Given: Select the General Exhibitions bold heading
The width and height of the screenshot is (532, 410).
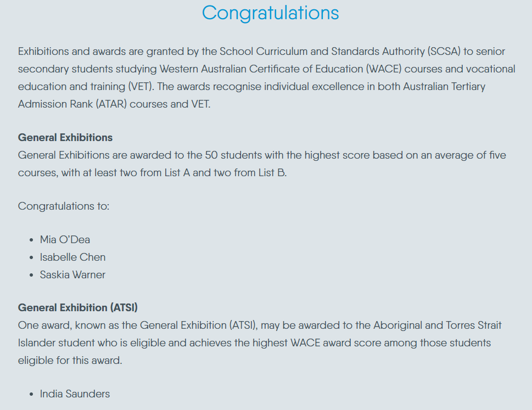Looking at the screenshot, I should point(65,137).
